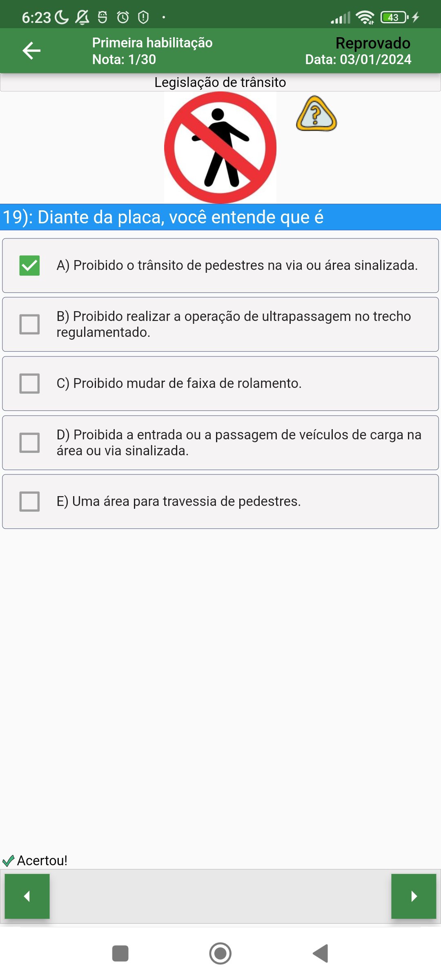441x980 pixels.
Task: Go to the previous question arrow
Action: click(x=27, y=896)
